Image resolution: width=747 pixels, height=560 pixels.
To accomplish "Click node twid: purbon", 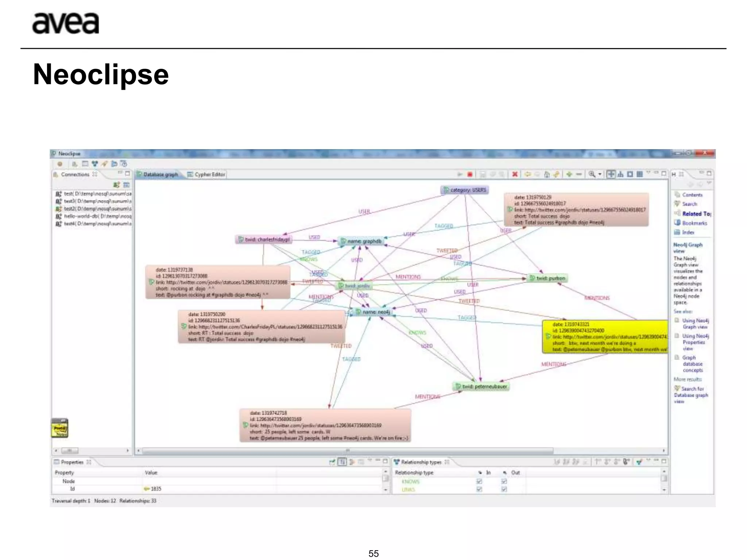I will [547, 278].
